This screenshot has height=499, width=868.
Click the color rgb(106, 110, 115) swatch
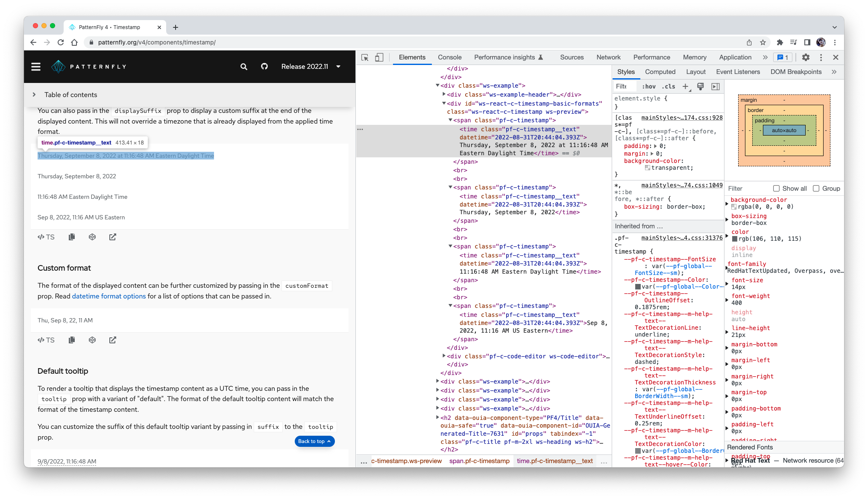coord(735,239)
